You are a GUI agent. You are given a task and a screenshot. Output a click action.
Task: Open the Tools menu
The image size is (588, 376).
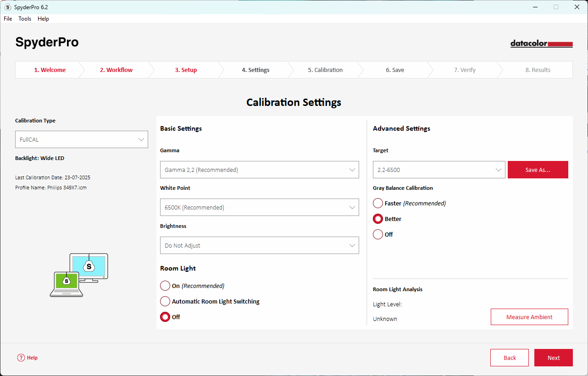click(x=25, y=19)
